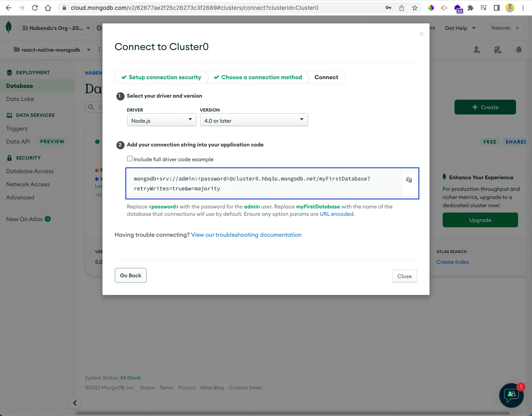Open Advanced in the sidebar
Image resolution: width=532 pixels, height=416 pixels.
click(20, 197)
